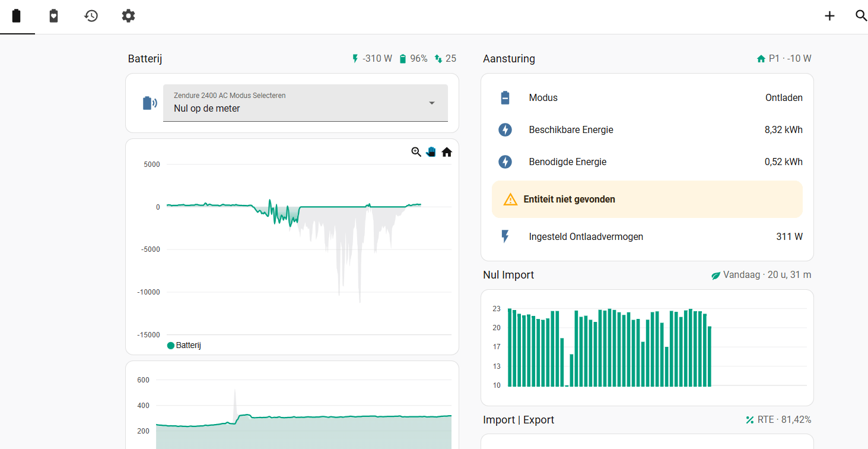
Task: Open Beschikbare Energie entity details
Action: point(647,129)
